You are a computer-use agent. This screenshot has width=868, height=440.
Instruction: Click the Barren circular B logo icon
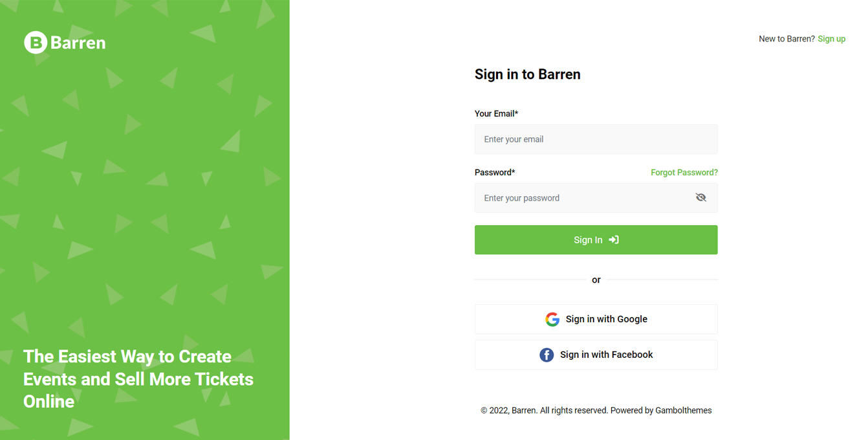point(36,43)
